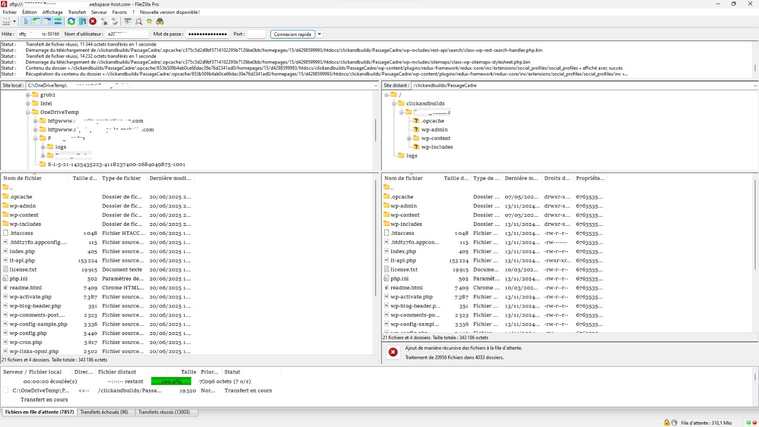Screen dimensions: 759x427
Task: Cancel the recursive queue operation red X
Action: click(x=393, y=352)
